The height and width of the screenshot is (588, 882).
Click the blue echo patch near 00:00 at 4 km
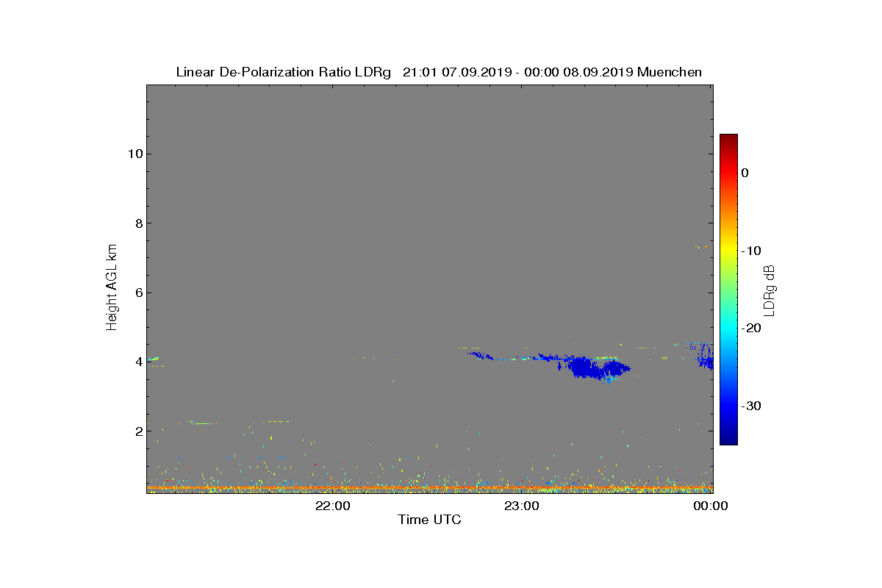pyautogui.click(x=706, y=358)
